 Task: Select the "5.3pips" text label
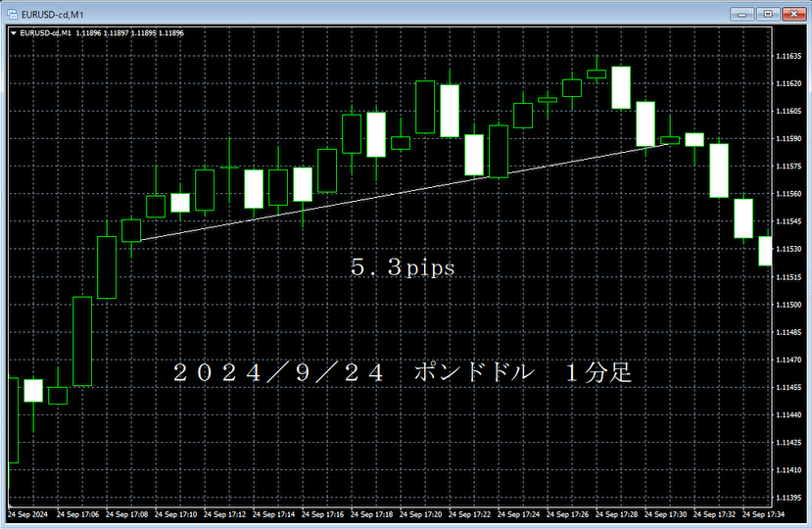pyautogui.click(x=403, y=267)
